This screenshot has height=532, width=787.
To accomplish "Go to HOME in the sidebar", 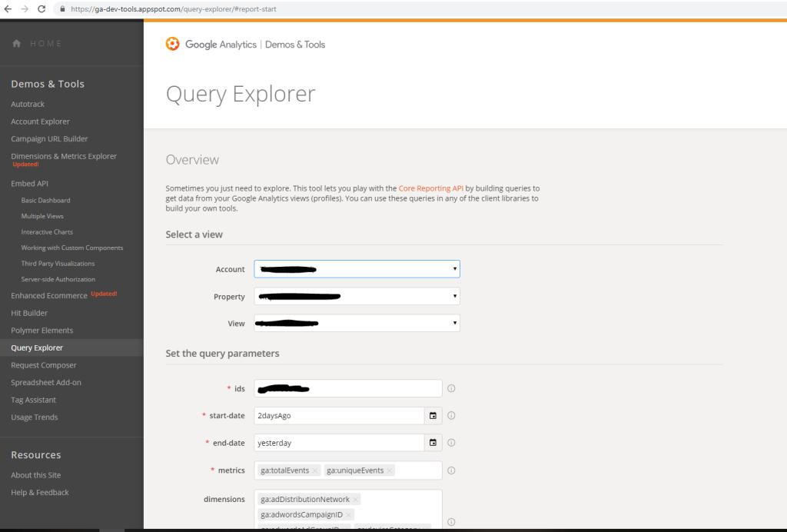I will [45, 44].
